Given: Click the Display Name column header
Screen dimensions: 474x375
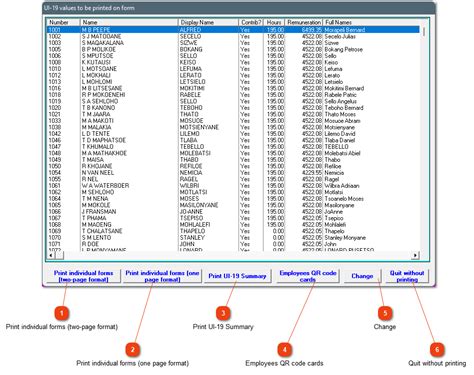Looking at the screenshot, I should (208, 22).
